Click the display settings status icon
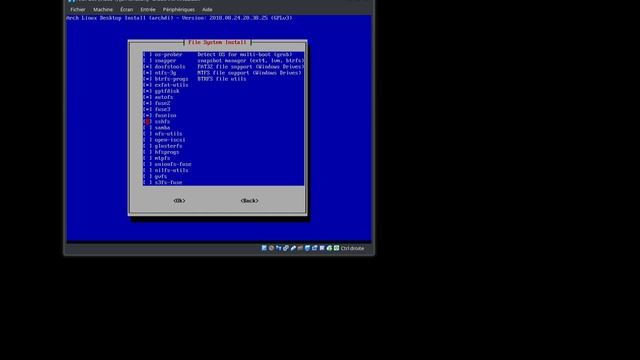The width and height of the screenshot is (640, 360). (307, 248)
